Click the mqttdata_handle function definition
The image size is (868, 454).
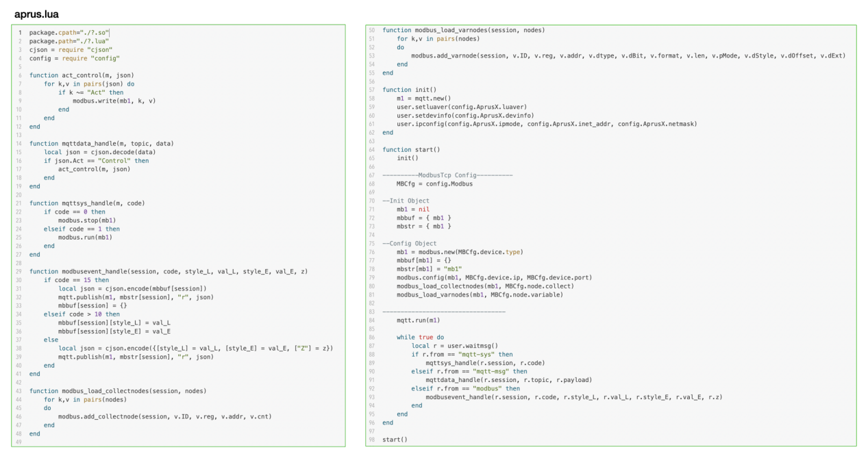pyautogui.click(x=101, y=143)
